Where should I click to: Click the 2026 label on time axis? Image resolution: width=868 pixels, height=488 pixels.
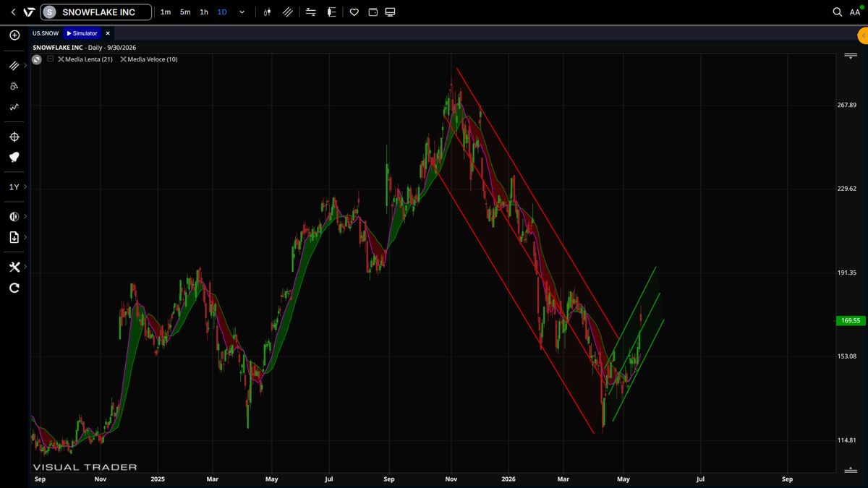(x=508, y=479)
